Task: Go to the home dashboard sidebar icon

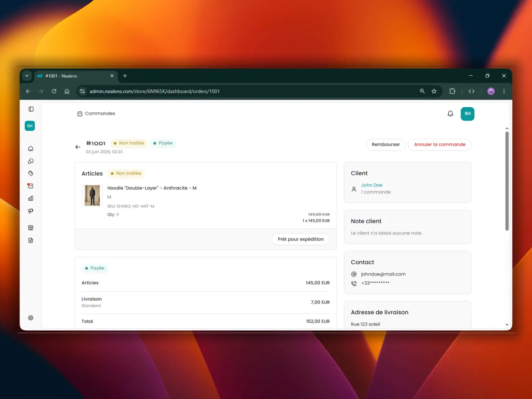Action: coord(31,148)
